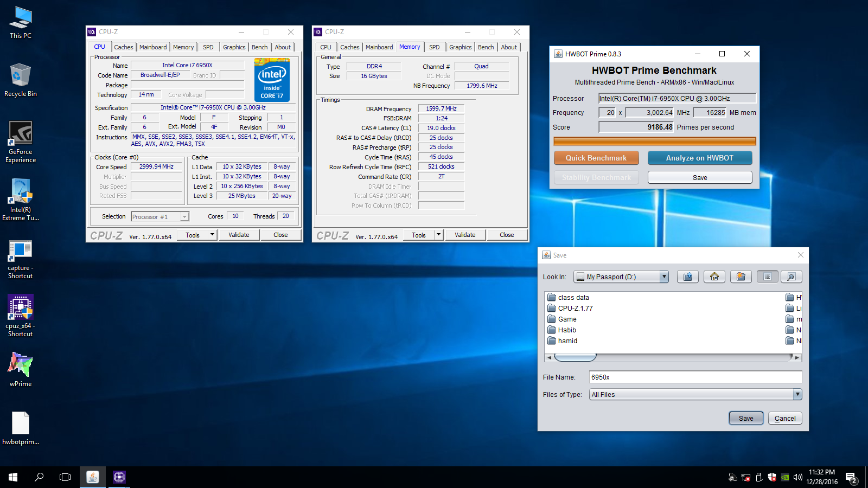Image resolution: width=868 pixels, height=488 pixels.
Task: Click Save button in HWBOT Prime window
Action: (x=700, y=177)
